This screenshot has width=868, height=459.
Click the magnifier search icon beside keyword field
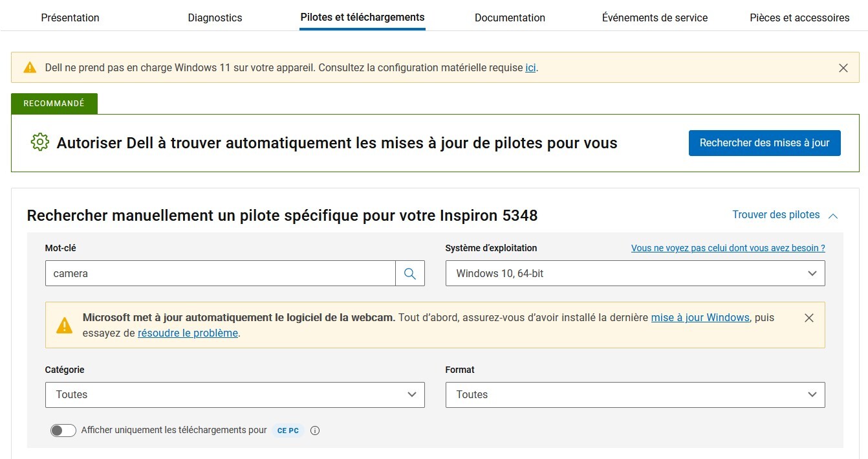pyautogui.click(x=409, y=273)
